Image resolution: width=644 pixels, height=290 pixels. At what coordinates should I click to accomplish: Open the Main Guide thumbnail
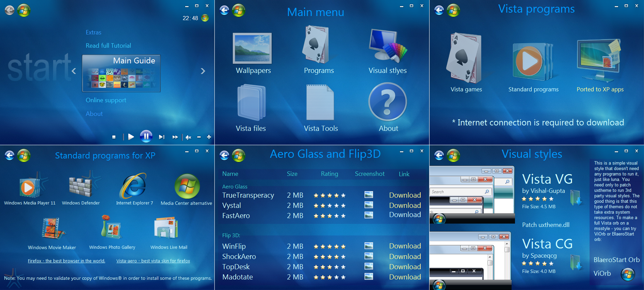pos(121,73)
